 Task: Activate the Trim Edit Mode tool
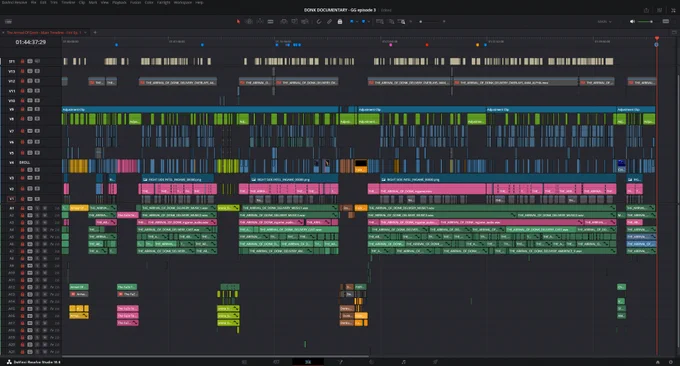coord(249,21)
